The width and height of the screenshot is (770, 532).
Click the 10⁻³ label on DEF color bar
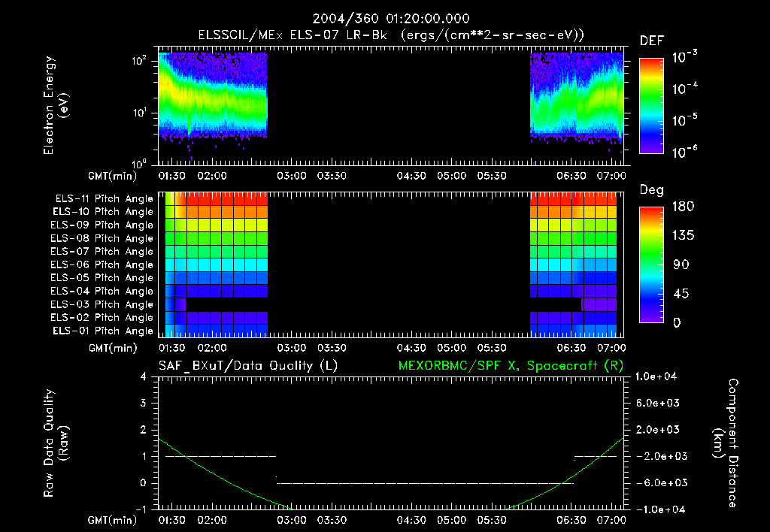tap(685, 56)
